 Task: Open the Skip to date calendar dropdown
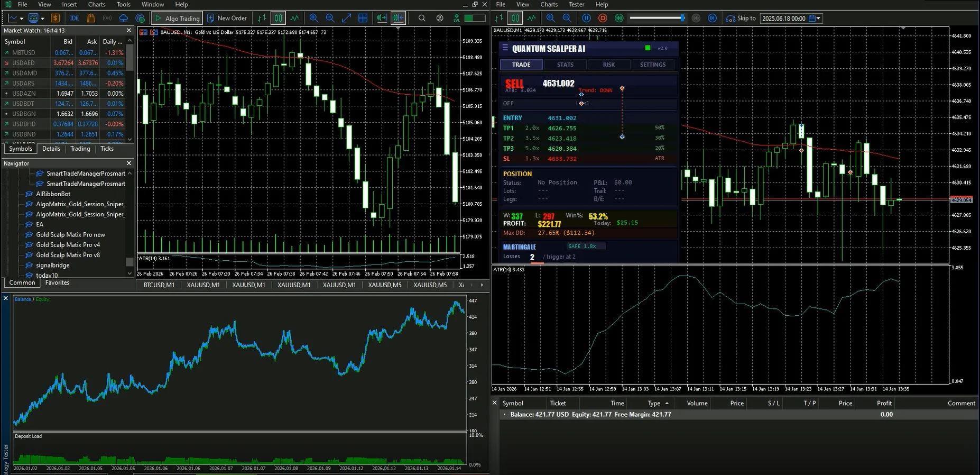[815, 18]
